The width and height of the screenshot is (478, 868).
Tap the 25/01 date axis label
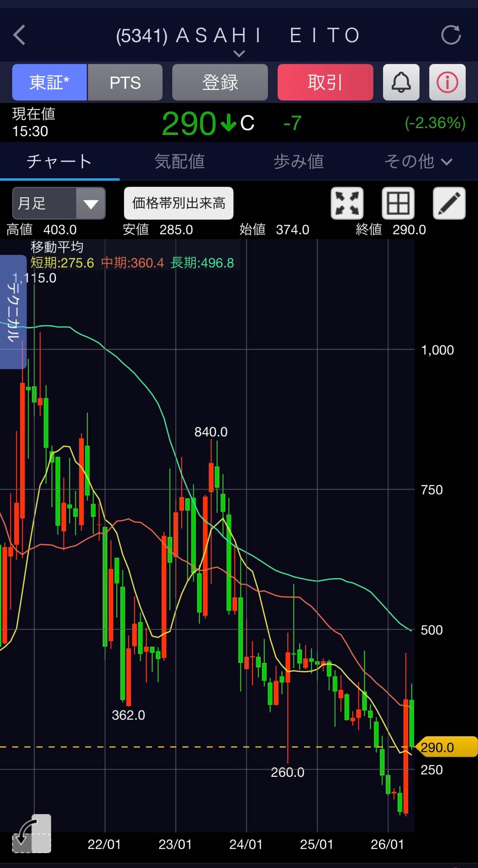point(316,844)
